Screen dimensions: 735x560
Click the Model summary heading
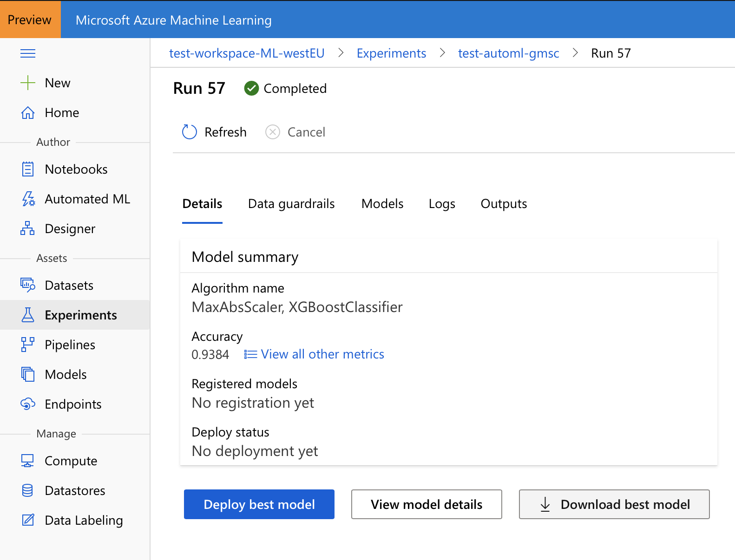click(x=245, y=257)
